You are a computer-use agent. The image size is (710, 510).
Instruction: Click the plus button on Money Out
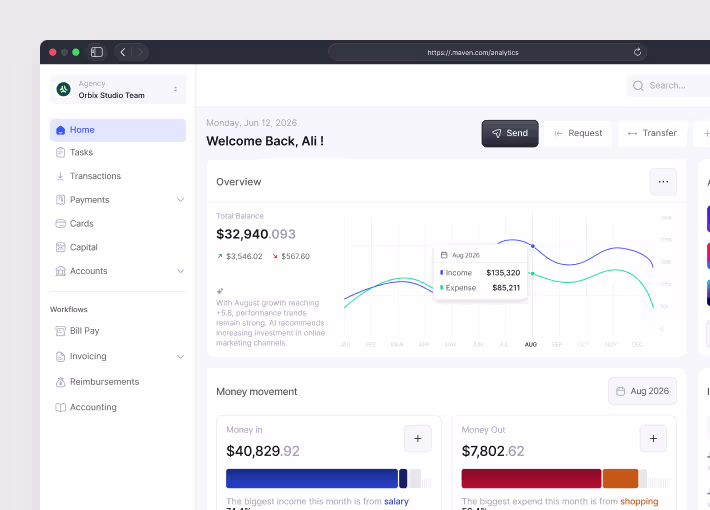[653, 438]
